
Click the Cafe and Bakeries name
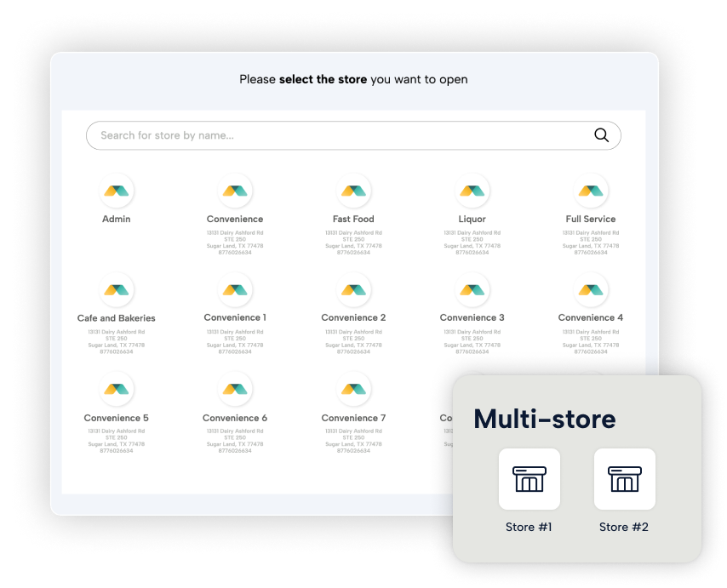[117, 318]
